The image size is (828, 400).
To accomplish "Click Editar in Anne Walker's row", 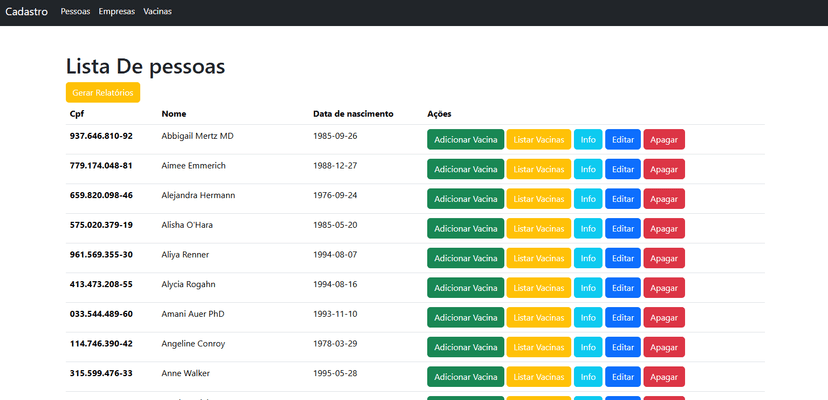I will 622,377.
